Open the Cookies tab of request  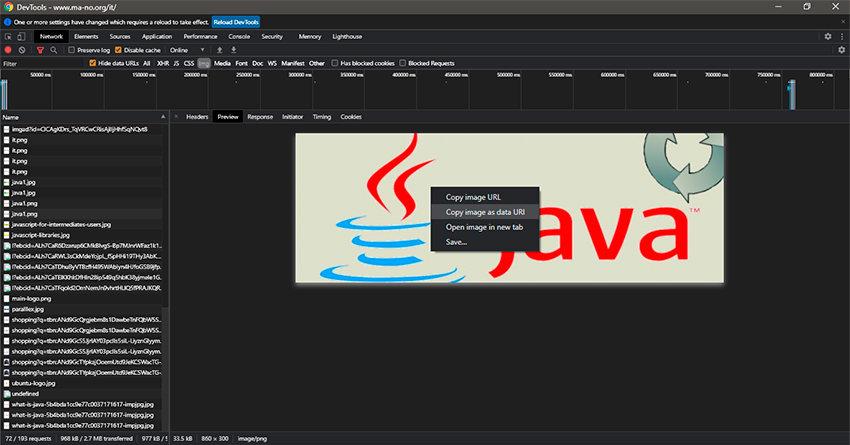(x=351, y=117)
